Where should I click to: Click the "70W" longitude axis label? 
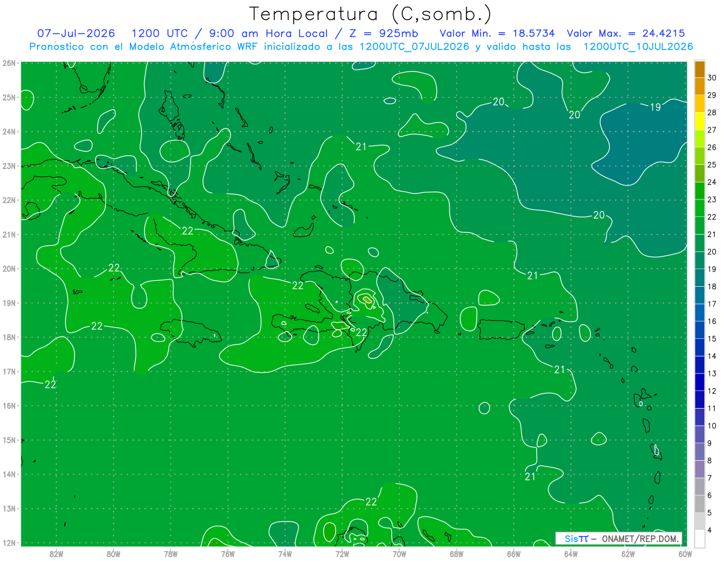pyautogui.click(x=399, y=554)
